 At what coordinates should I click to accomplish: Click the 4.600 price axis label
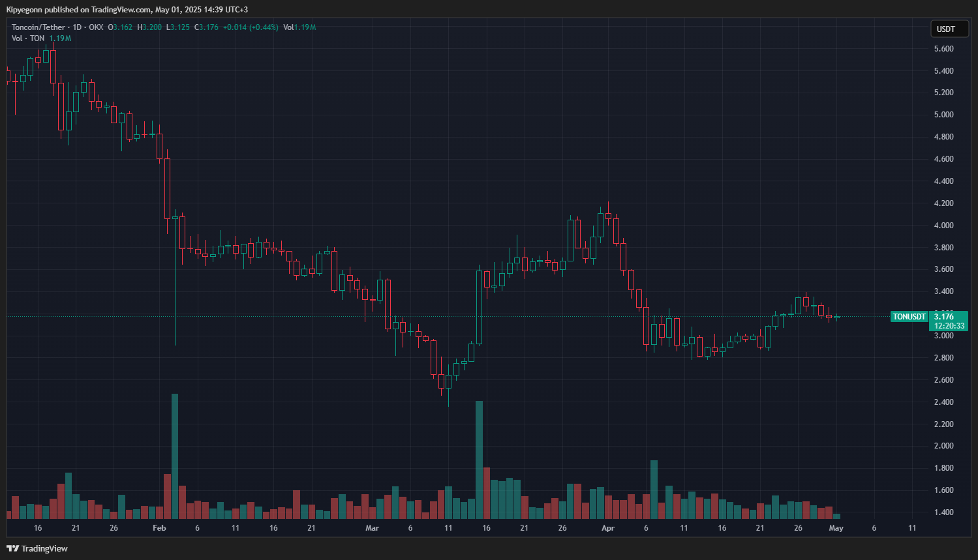pos(943,159)
